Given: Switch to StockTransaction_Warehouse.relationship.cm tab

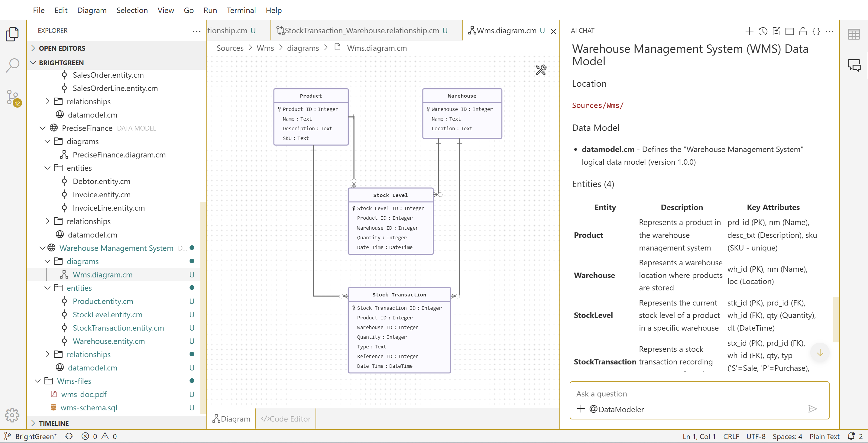Looking at the screenshot, I should (x=361, y=30).
